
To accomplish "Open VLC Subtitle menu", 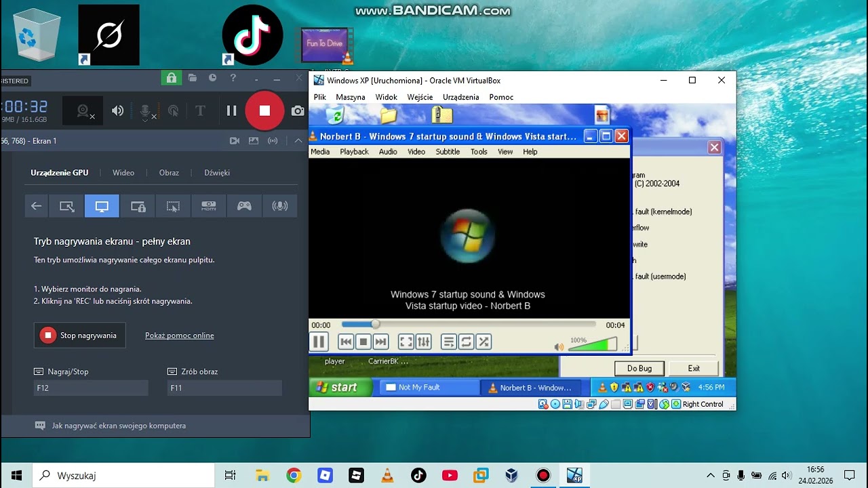I will [x=448, y=152].
